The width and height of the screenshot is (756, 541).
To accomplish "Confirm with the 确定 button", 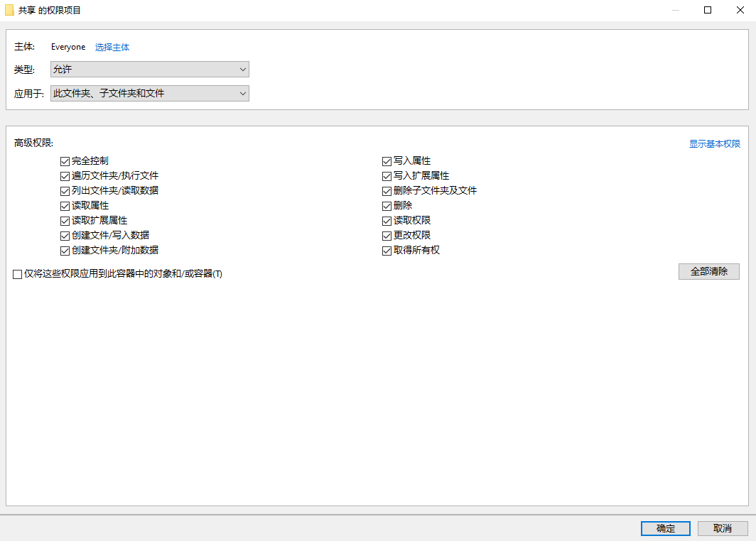I will click(x=665, y=528).
